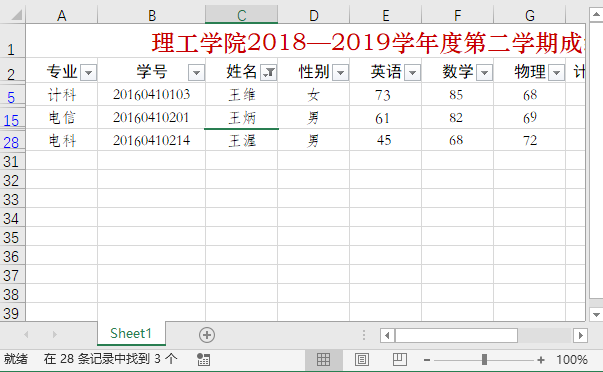
Task: Click the zoom slider handle
Action: tap(485, 360)
